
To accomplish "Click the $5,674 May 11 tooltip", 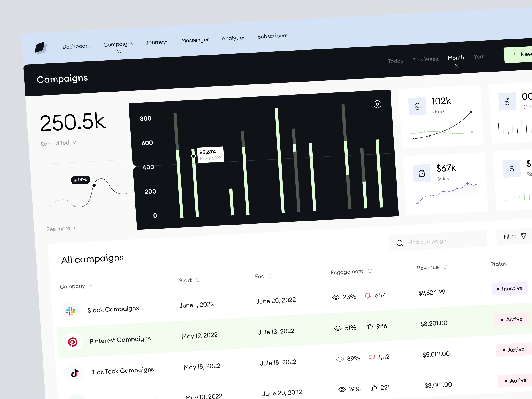I will 210,155.
